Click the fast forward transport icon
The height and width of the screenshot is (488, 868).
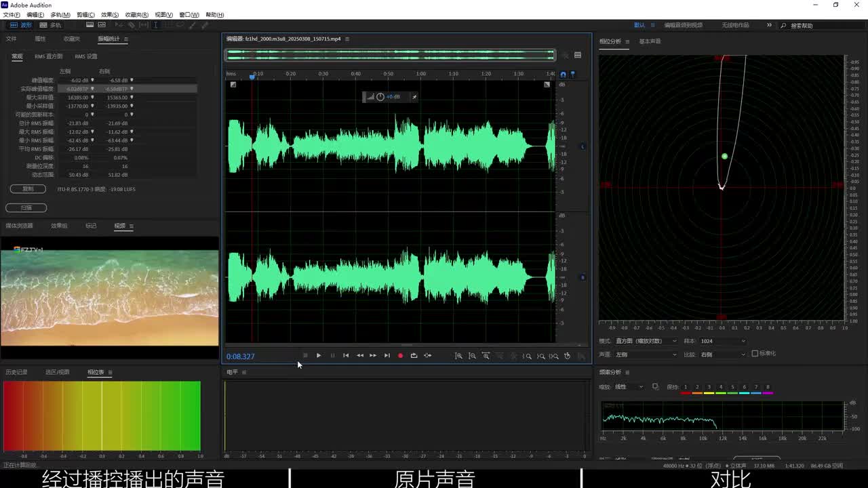click(x=373, y=356)
